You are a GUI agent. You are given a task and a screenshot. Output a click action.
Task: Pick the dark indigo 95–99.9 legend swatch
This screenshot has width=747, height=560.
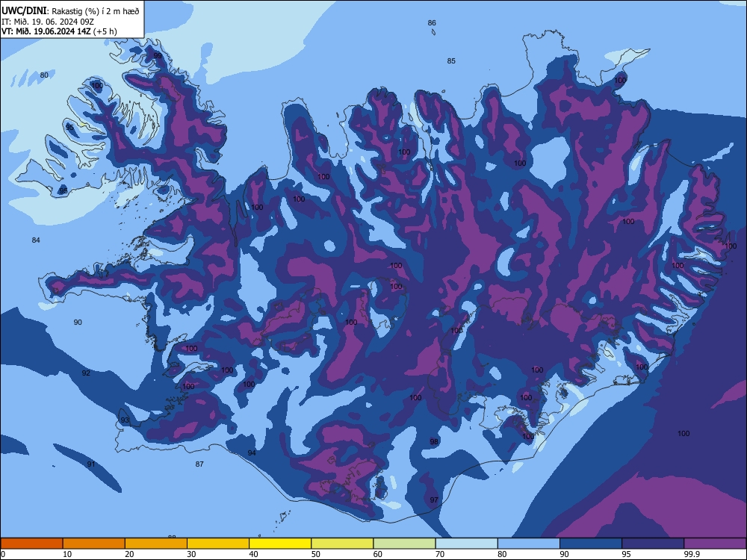coord(653,544)
